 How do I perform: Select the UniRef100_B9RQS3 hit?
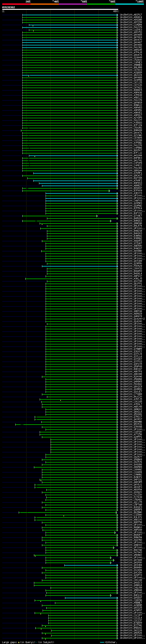tap(131, 221)
